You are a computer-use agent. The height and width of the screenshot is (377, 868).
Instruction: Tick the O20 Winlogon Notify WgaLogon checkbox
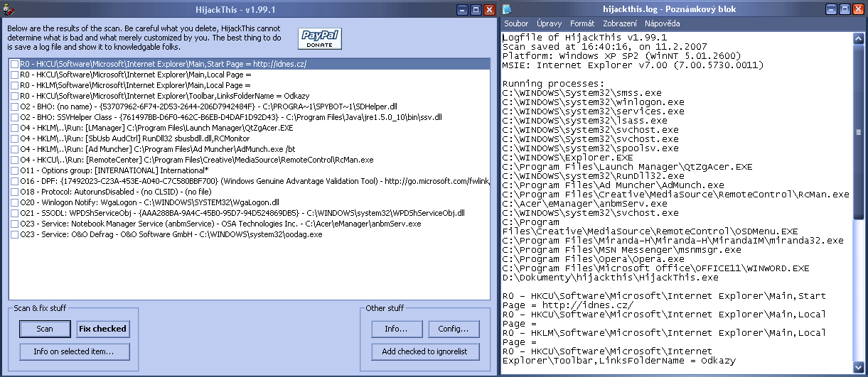point(15,202)
